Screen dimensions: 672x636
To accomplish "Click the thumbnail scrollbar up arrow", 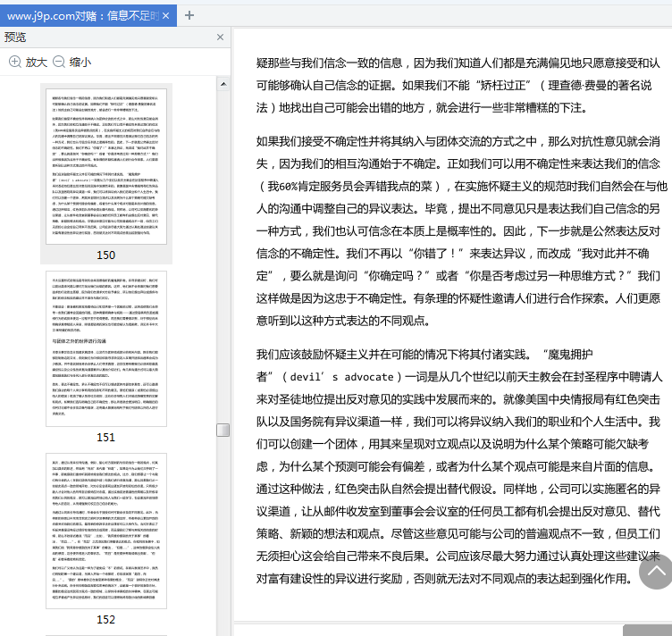I will (x=223, y=84).
